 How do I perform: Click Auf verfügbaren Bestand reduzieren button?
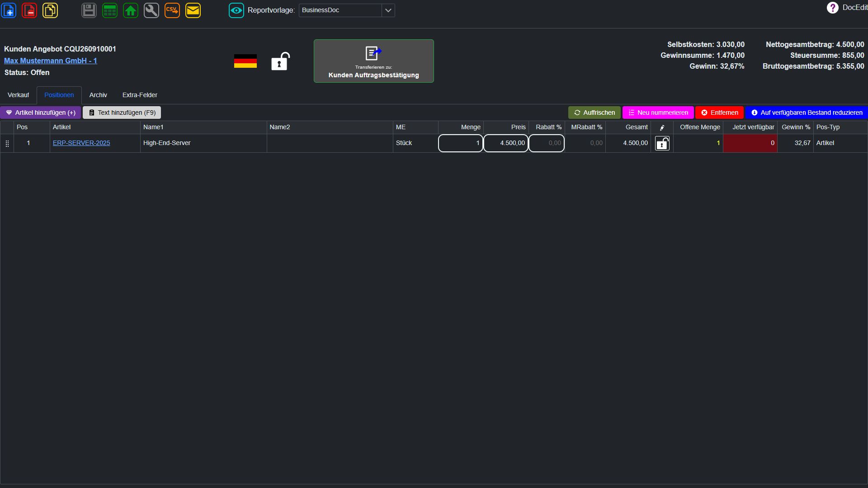(807, 113)
